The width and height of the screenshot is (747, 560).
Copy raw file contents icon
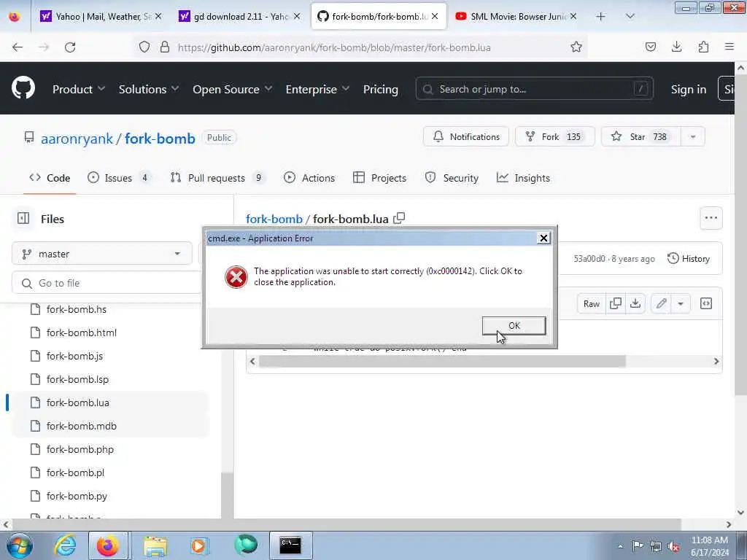616,304
